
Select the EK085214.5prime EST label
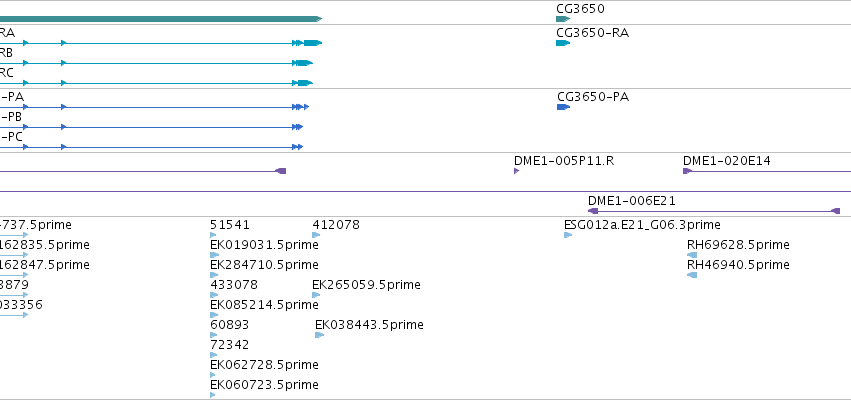coord(264,306)
